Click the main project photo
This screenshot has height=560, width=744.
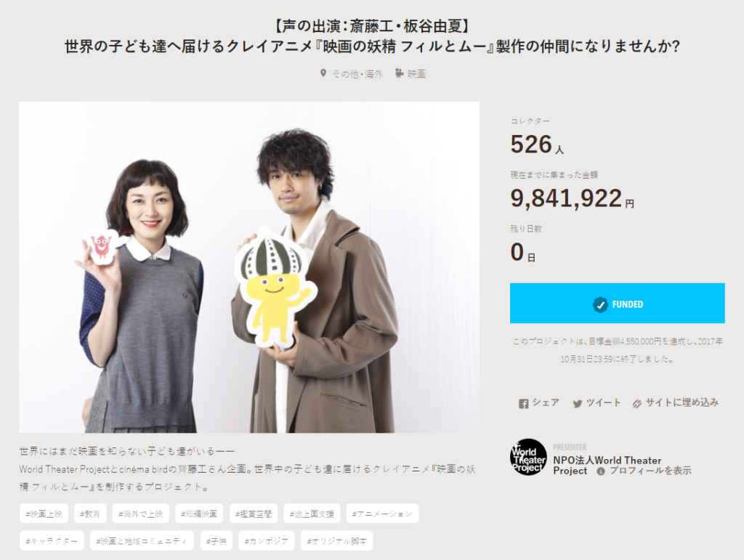(249, 267)
